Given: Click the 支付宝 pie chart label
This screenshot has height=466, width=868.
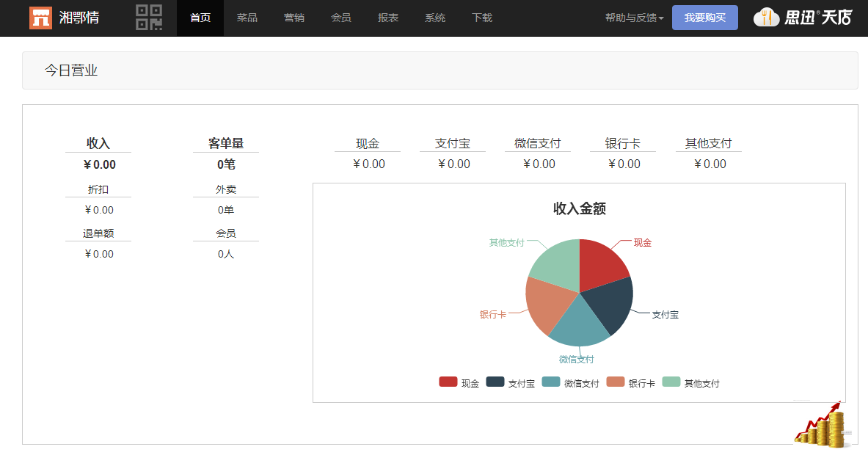Looking at the screenshot, I should [665, 314].
